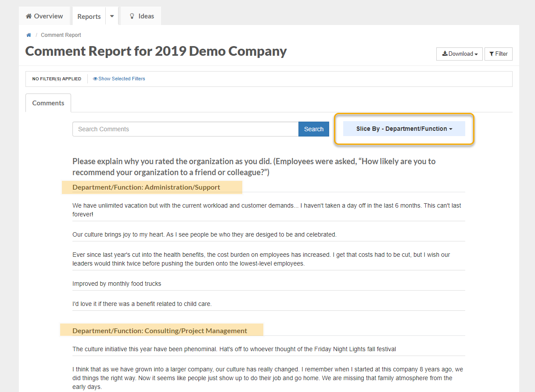The image size is (535, 392).
Task: Open the Slice By - Department/Function dropdown
Action: [404, 129]
